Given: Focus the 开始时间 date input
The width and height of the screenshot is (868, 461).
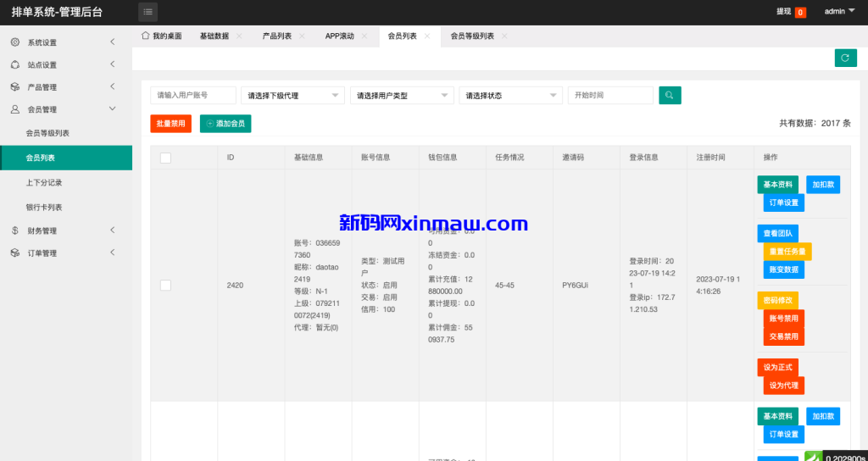Looking at the screenshot, I should [610, 95].
